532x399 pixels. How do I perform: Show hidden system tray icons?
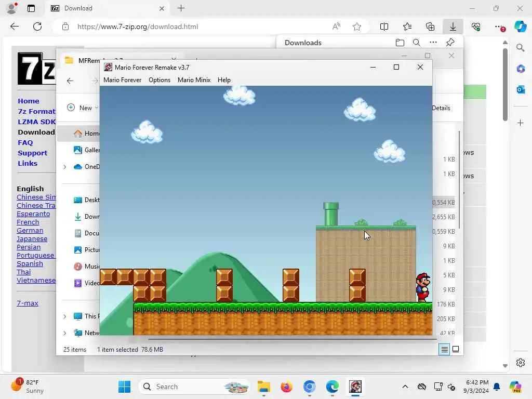coord(405,387)
